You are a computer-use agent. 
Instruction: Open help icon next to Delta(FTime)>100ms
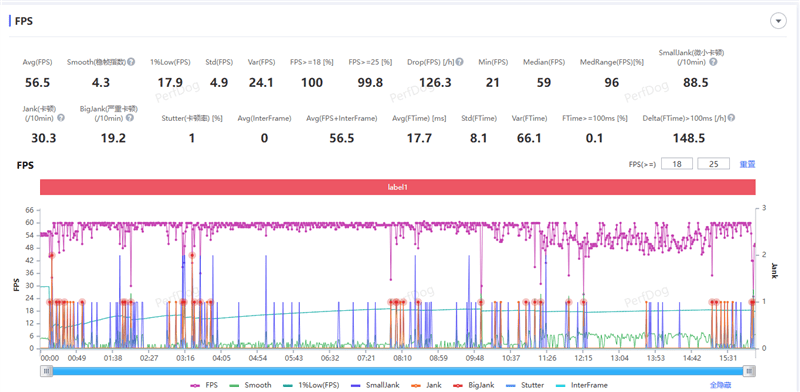tap(731, 118)
